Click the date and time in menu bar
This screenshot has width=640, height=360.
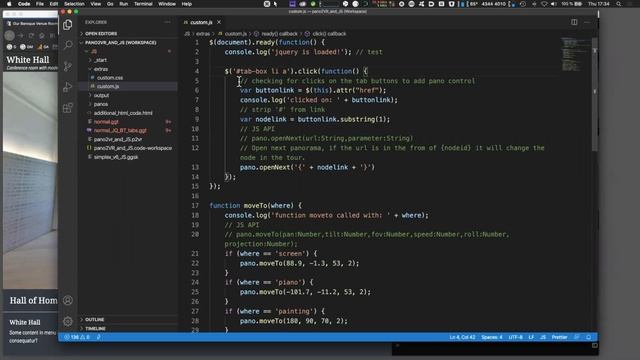click(x=598, y=4)
